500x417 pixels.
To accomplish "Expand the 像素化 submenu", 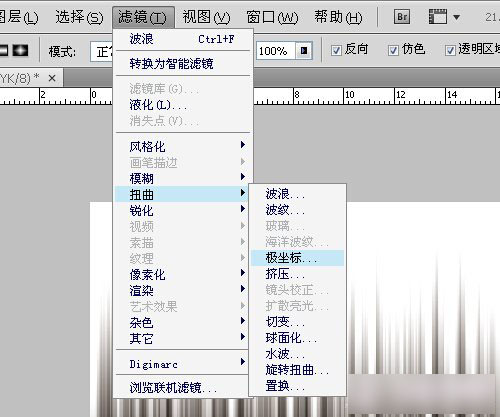I will [x=182, y=274].
